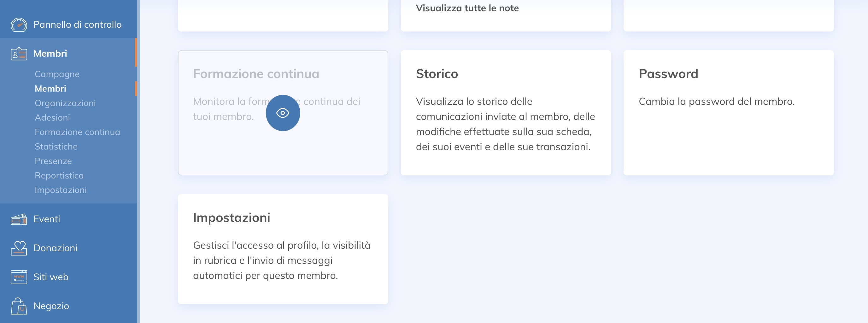Open Adesioni from the Membri section

[x=53, y=117]
